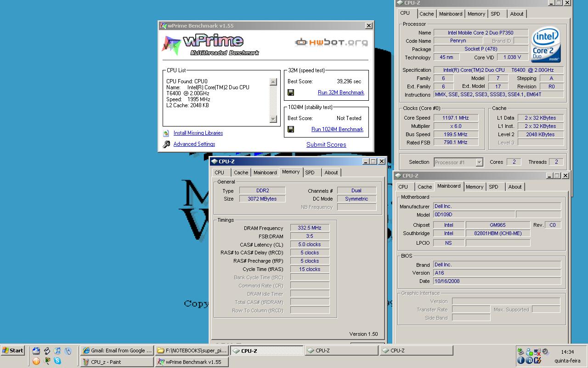The width and height of the screenshot is (588, 368).
Task: Click the Intel Core 2 Duo logo
Action: coord(546,45)
